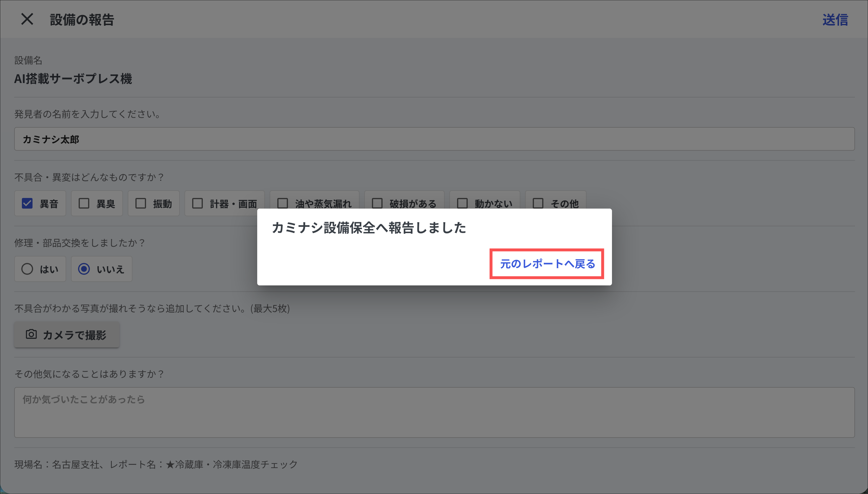Check the 破損がある checkbox

[377, 204]
